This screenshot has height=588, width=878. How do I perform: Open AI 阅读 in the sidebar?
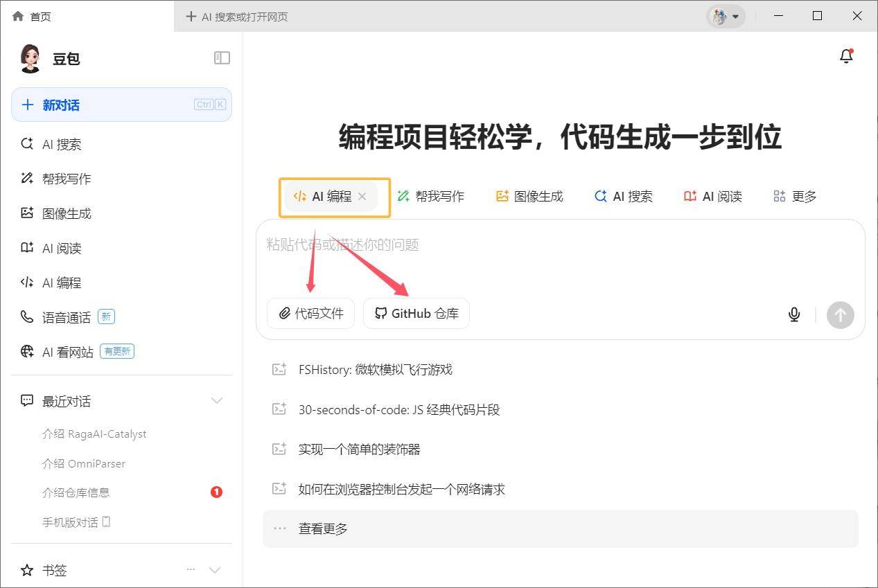point(121,248)
